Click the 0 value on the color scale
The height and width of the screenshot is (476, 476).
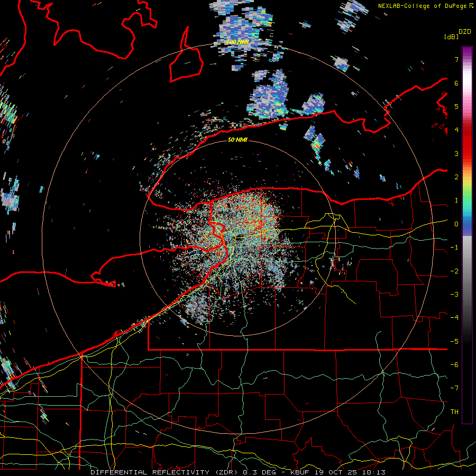point(456,224)
